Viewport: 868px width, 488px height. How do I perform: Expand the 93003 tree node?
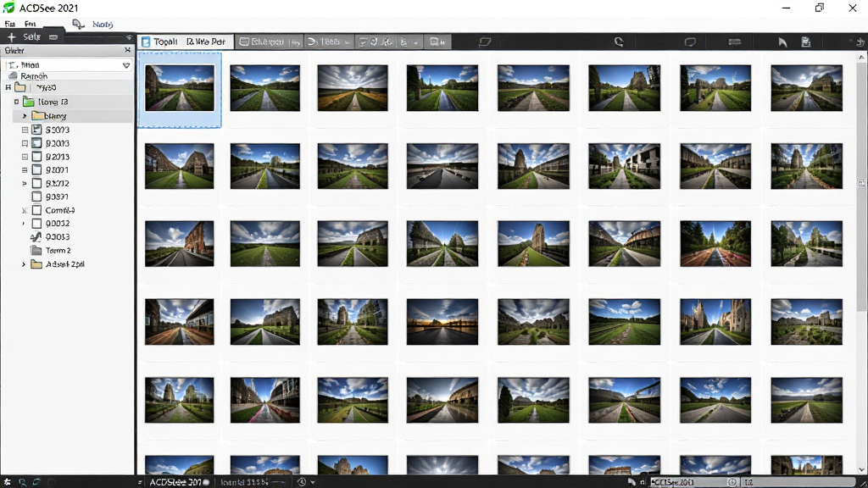tap(25, 130)
